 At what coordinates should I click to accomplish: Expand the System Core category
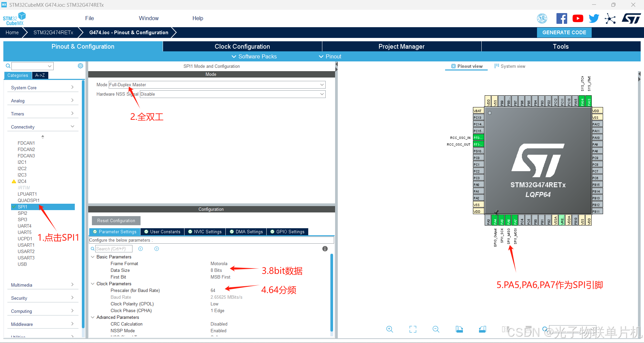pyautogui.click(x=43, y=88)
